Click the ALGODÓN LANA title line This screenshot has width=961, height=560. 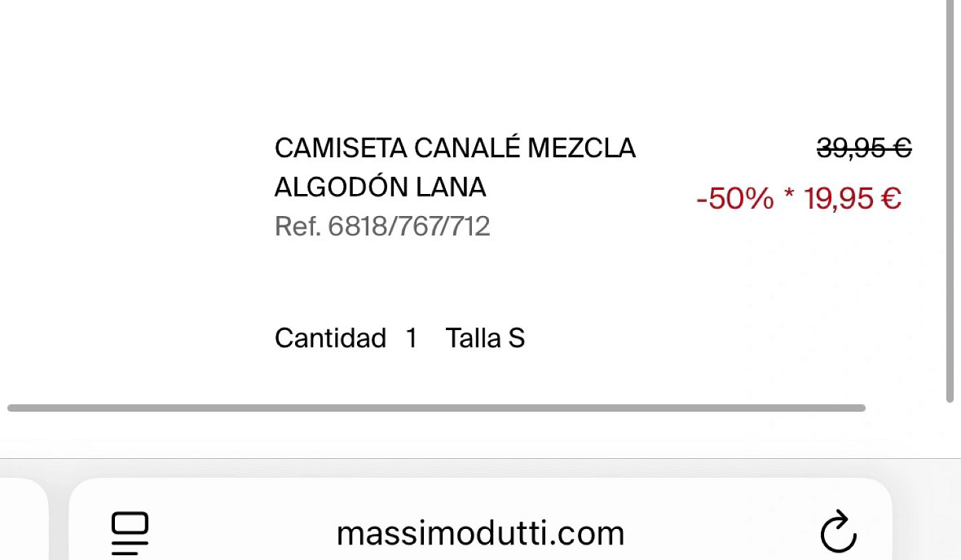pos(380,187)
